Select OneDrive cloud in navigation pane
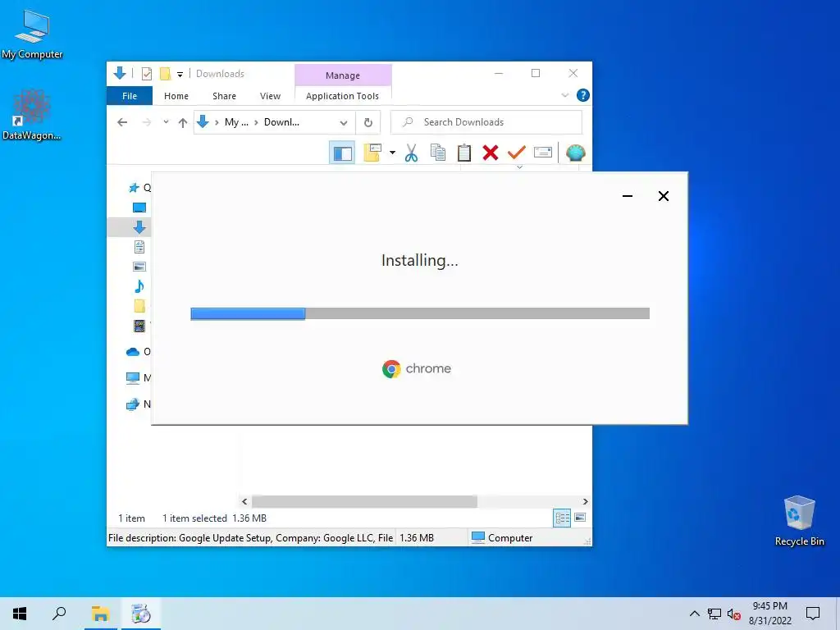The width and height of the screenshot is (840, 630). (x=133, y=352)
